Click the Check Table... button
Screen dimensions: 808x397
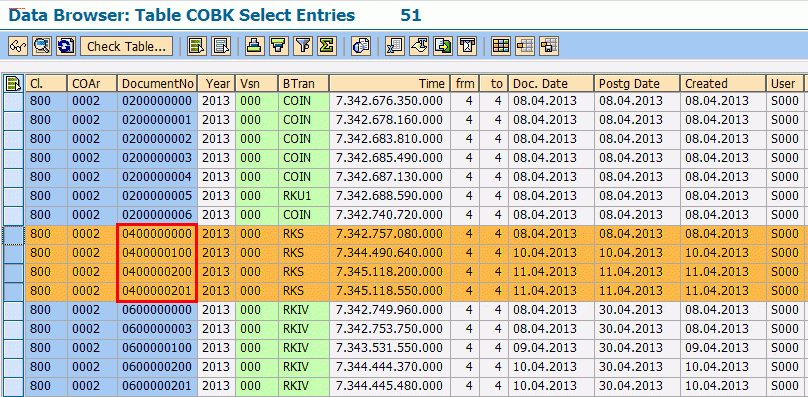pos(126,46)
